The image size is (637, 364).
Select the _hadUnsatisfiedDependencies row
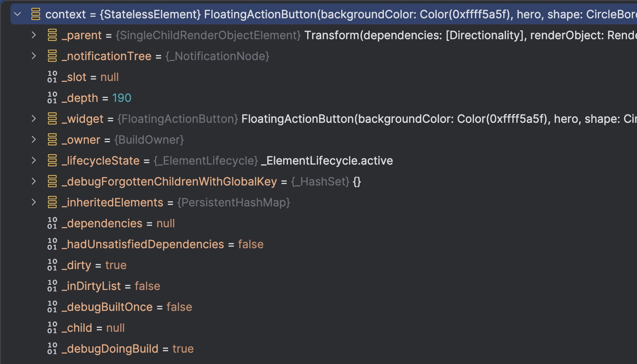[143, 244]
